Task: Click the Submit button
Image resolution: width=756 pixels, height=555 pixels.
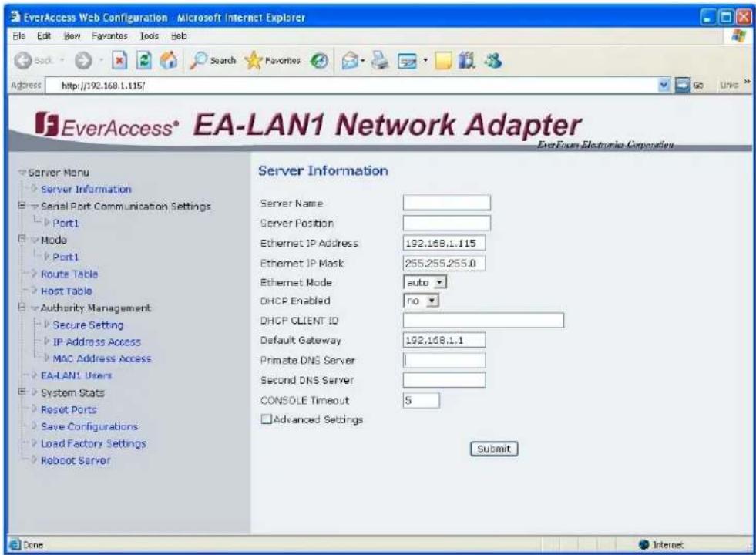Action: (x=494, y=449)
